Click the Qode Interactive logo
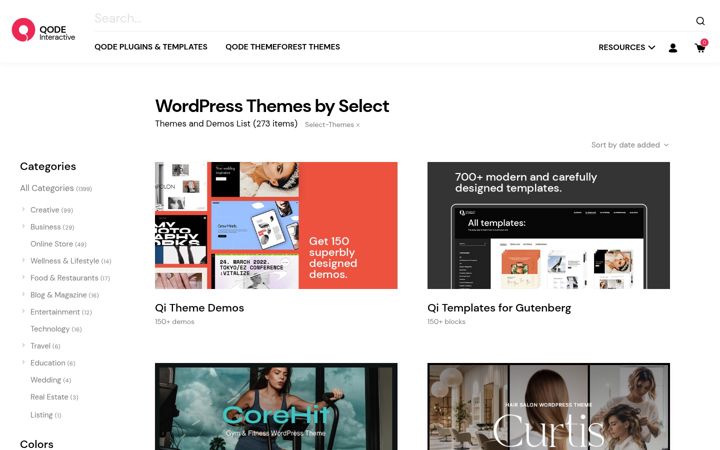 [43, 30]
